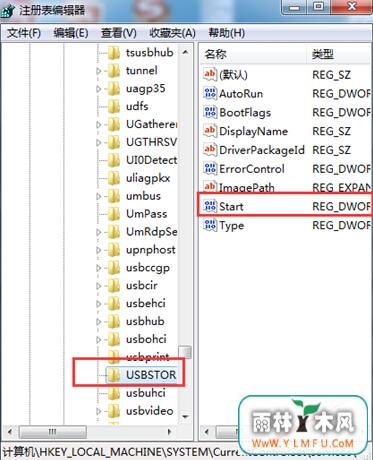Open the 文件(F) menu
The width and height of the screenshot is (373, 460).
pos(24,33)
